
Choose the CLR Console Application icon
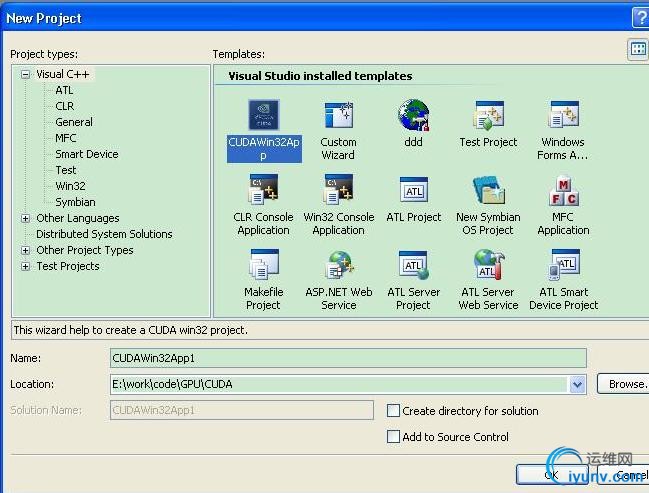click(x=263, y=189)
